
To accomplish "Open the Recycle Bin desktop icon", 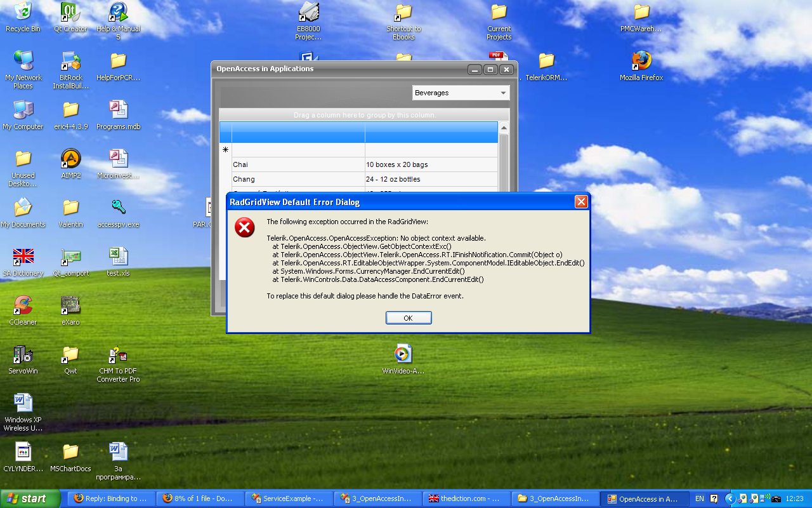I will 23,17.
